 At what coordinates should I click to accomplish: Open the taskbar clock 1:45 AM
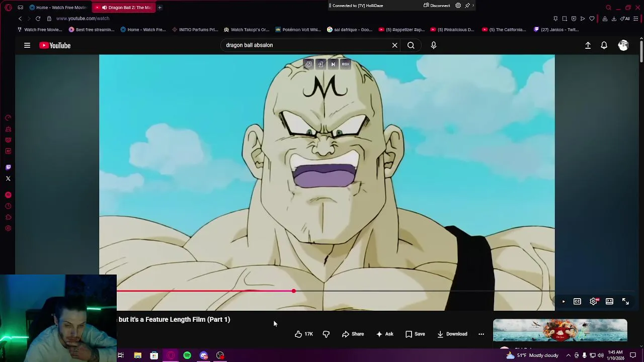click(615, 355)
